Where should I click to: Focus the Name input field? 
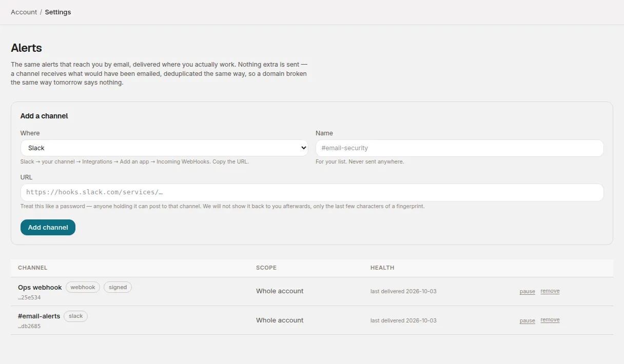coord(459,148)
